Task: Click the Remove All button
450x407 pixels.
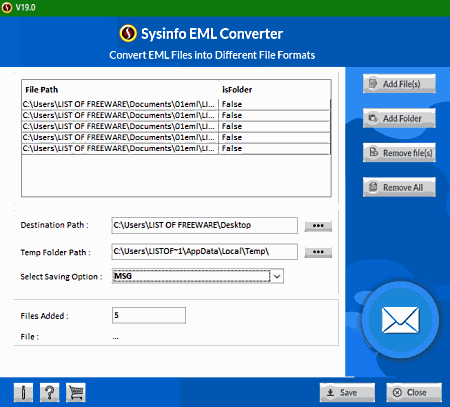Action: tap(399, 187)
